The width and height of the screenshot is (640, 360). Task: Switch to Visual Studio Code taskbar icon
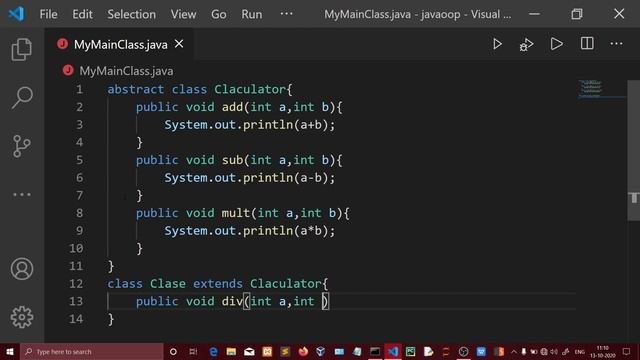pos(393,351)
